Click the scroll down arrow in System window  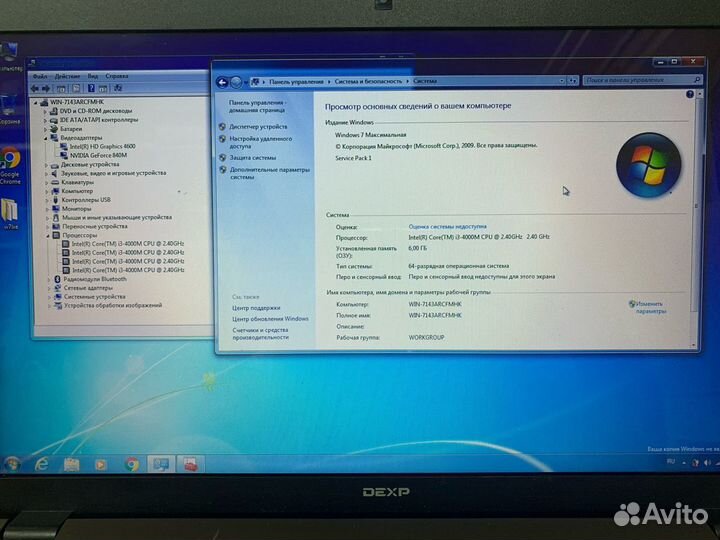point(694,345)
